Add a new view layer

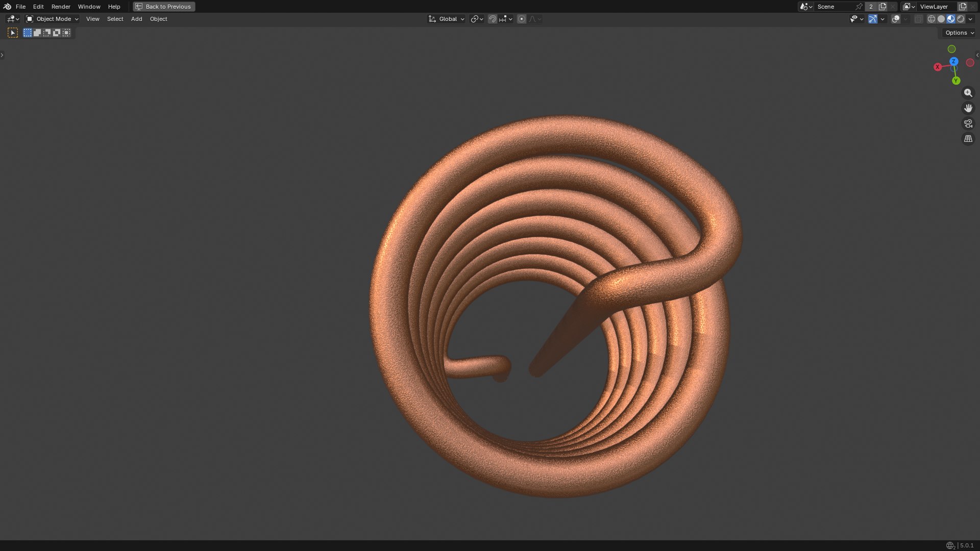(963, 7)
